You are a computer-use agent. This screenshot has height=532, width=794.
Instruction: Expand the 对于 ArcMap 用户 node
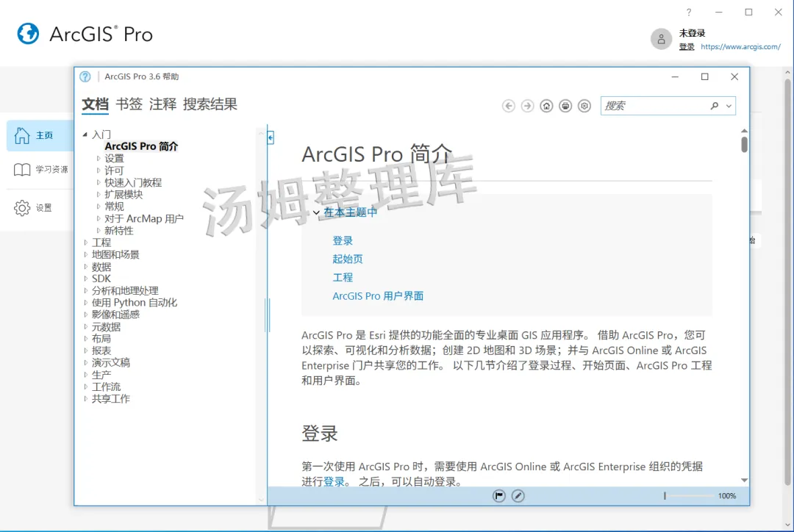coord(99,219)
